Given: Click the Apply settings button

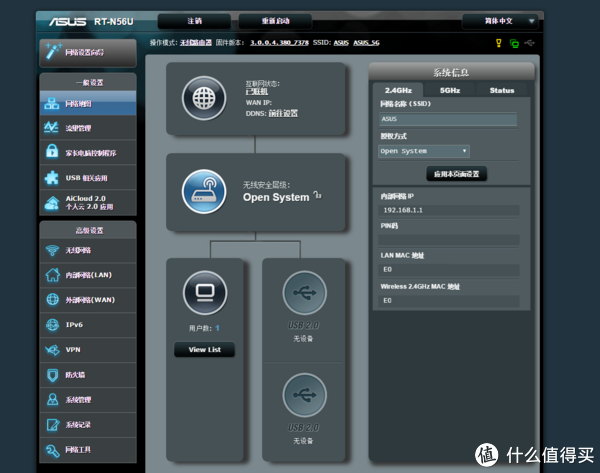Looking at the screenshot, I should [457, 174].
